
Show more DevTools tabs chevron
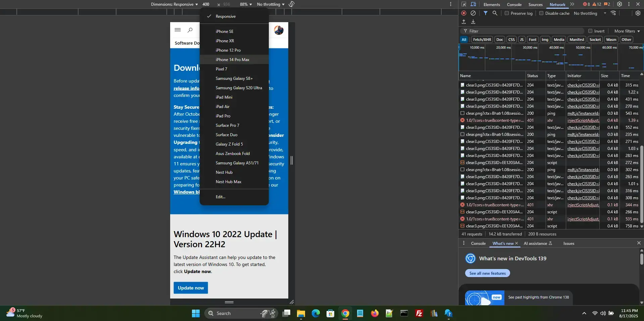572,4
